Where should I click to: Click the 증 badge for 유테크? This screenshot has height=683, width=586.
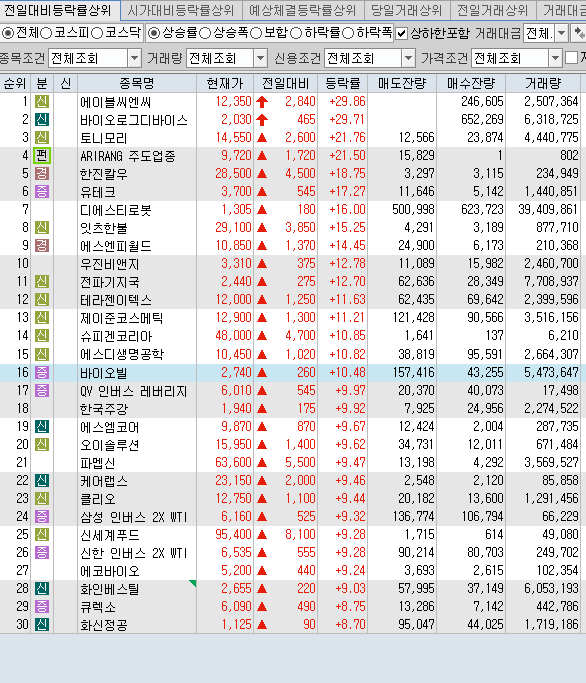point(42,191)
